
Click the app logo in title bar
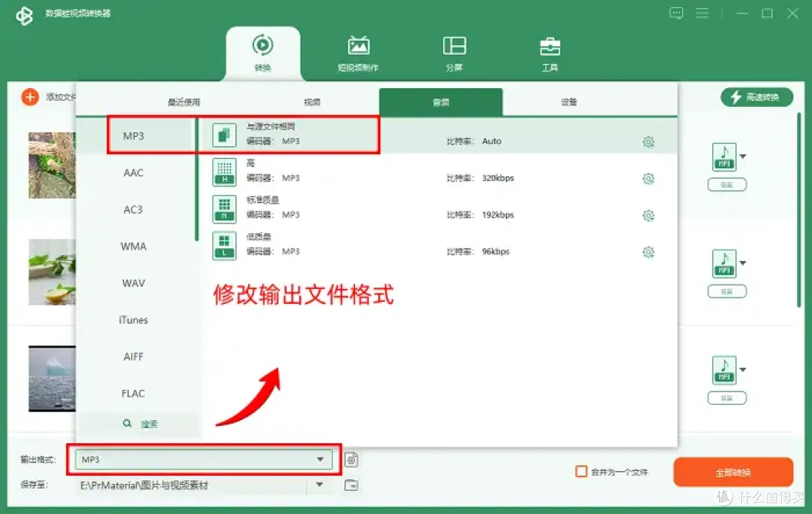tap(24, 15)
